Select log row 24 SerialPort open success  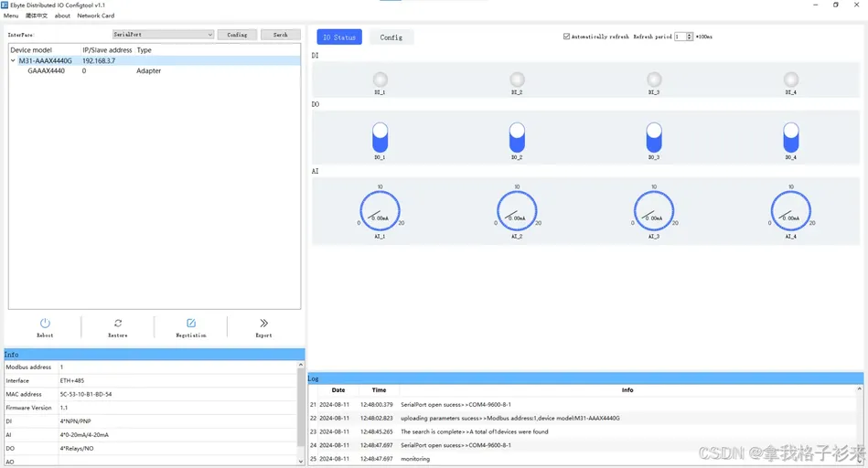point(583,445)
